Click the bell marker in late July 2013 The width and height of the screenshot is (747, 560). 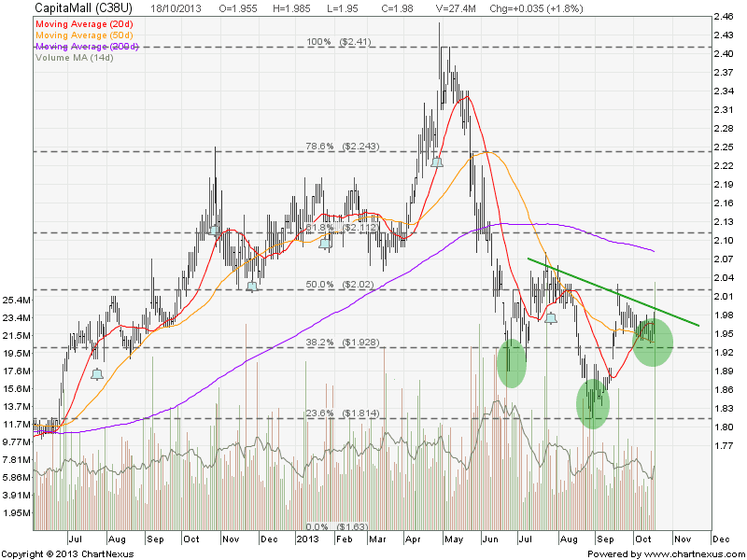click(551, 318)
